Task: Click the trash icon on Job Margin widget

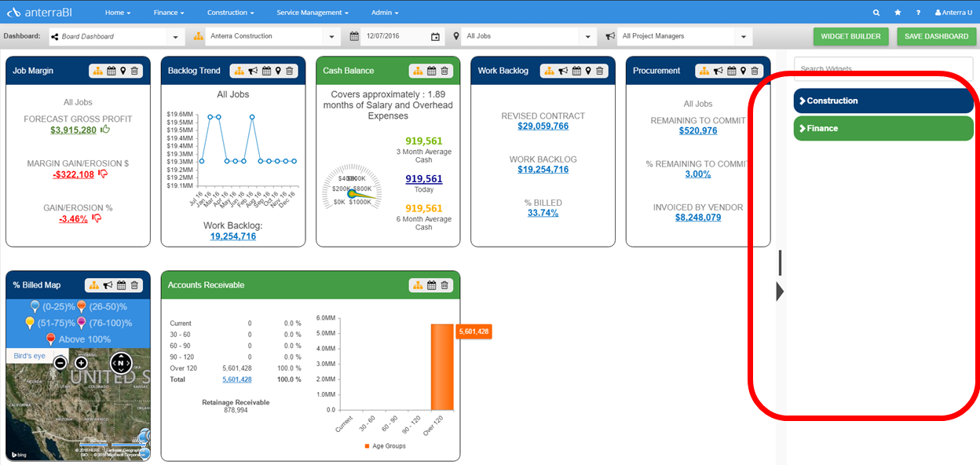Action: click(x=134, y=71)
